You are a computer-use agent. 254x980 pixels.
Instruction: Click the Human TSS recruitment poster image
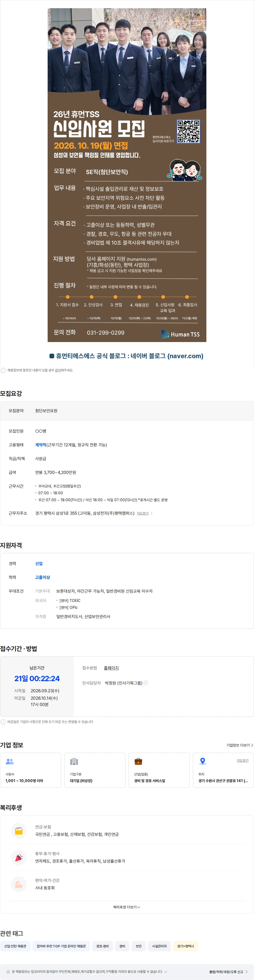point(127,175)
